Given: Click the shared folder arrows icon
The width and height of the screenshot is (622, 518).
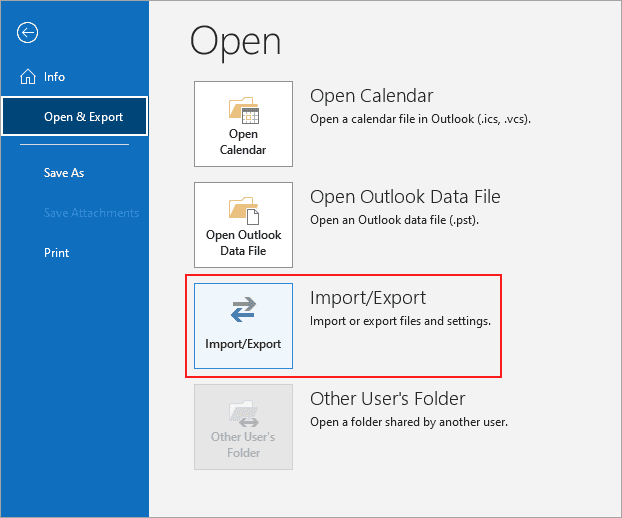Looking at the screenshot, I should pyautogui.click(x=244, y=414).
